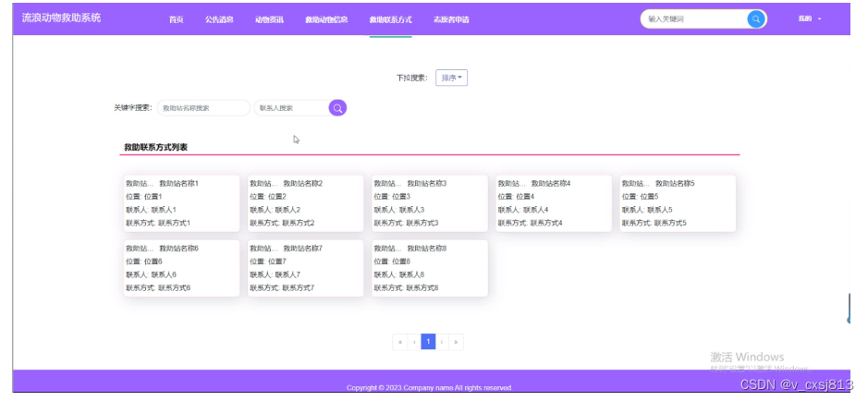Viewport: 868px width, 401px height.
Task: Click the text 联系人: 联系人1
Action: (151, 210)
